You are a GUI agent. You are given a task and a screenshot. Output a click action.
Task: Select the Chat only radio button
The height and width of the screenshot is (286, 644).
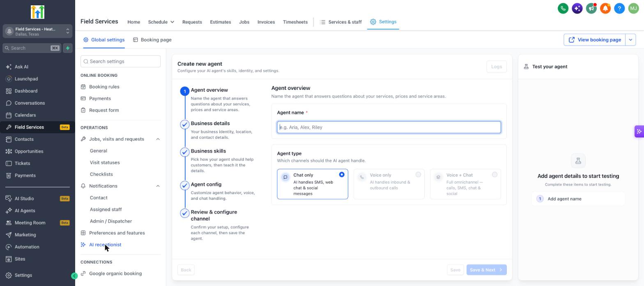pyautogui.click(x=342, y=175)
